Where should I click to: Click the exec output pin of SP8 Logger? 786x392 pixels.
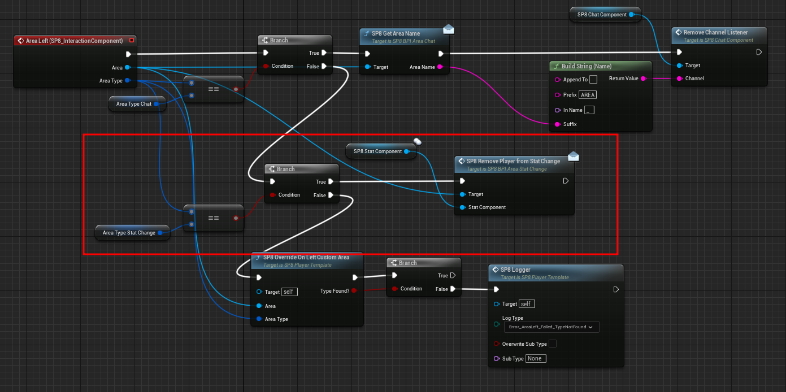click(x=616, y=289)
